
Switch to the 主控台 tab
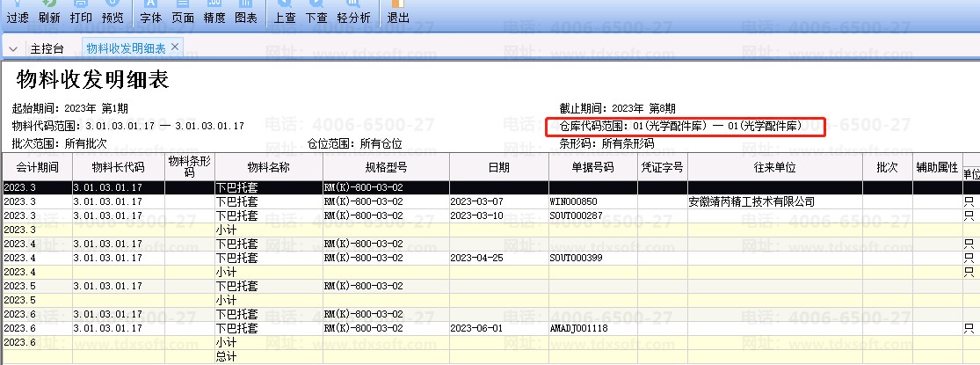[47, 47]
